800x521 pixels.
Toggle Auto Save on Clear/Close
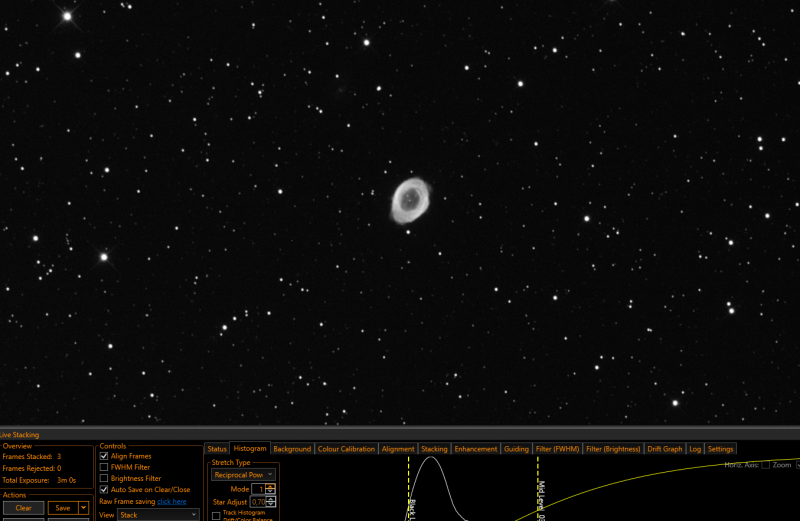coord(104,490)
